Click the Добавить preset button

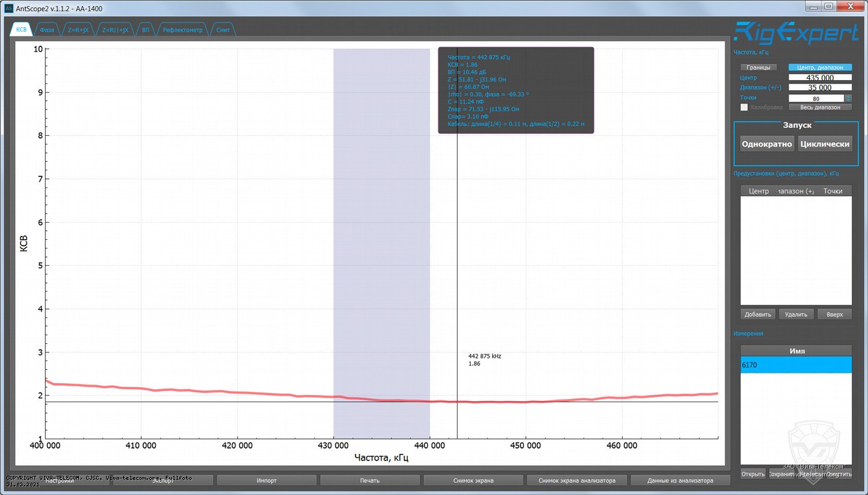pyautogui.click(x=758, y=314)
